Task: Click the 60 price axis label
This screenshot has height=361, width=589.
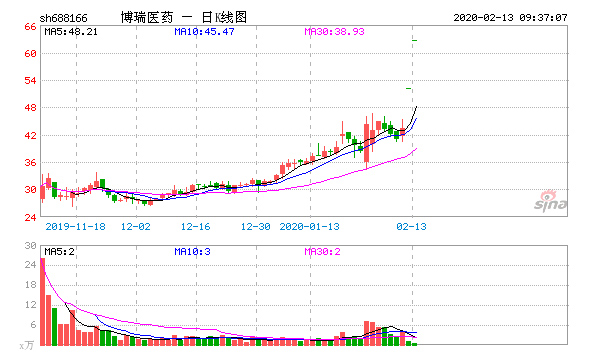Action: point(30,54)
